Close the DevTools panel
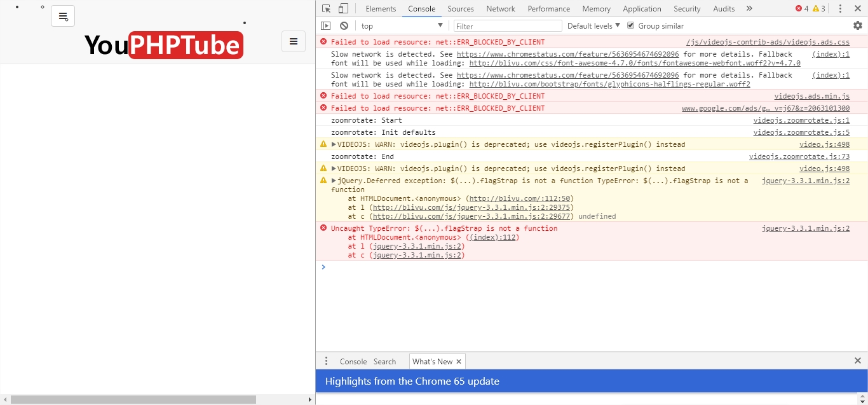868x405 pixels. click(x=857, y=9)
